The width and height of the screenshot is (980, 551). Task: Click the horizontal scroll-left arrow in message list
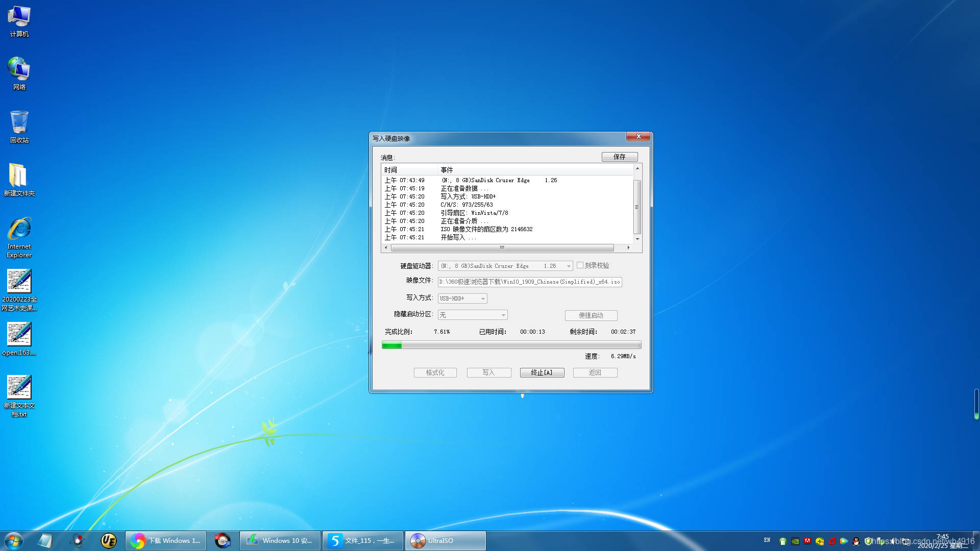coord(386,247)
